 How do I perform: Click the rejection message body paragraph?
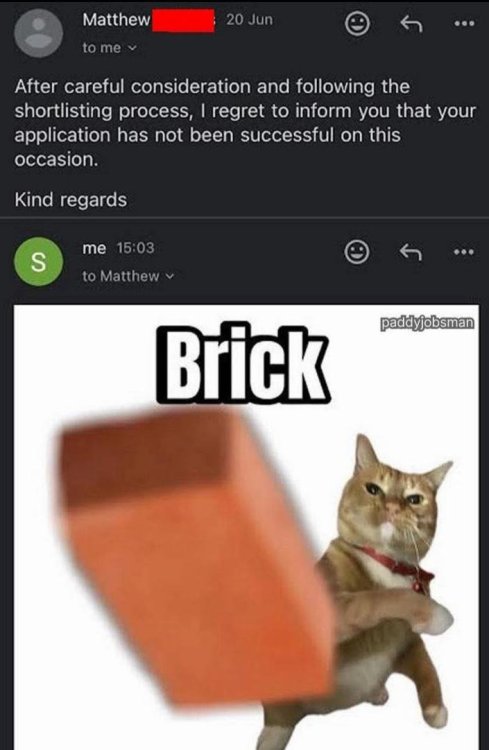click(x=245, y=123)
